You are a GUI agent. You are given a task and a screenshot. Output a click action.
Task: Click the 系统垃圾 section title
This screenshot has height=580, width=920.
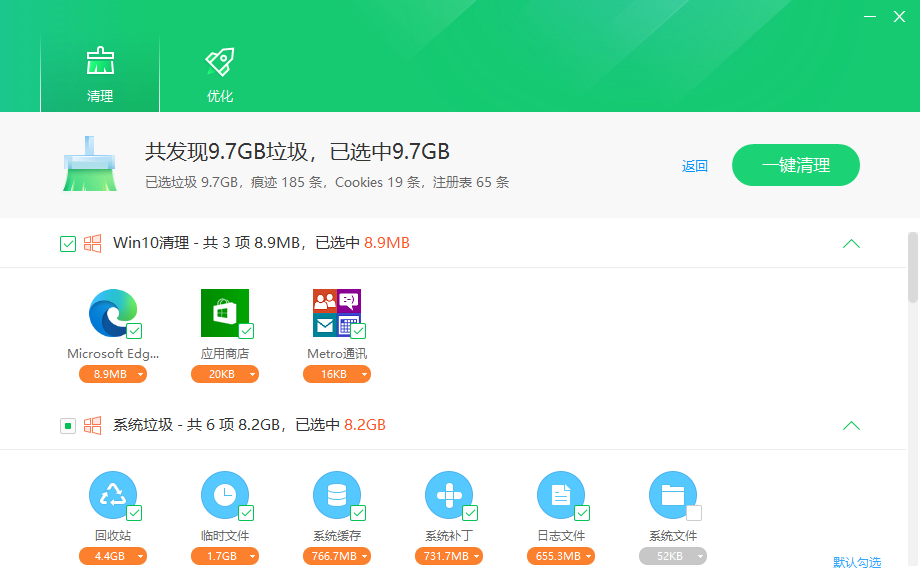249,425
